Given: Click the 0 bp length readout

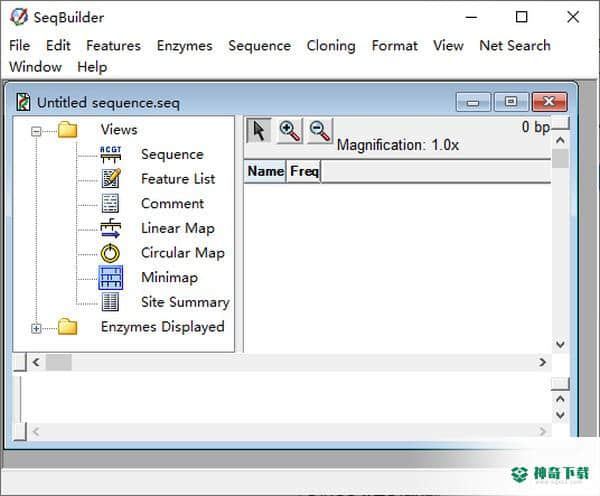Looking at the screenshot, I should (x=536, y=127).
